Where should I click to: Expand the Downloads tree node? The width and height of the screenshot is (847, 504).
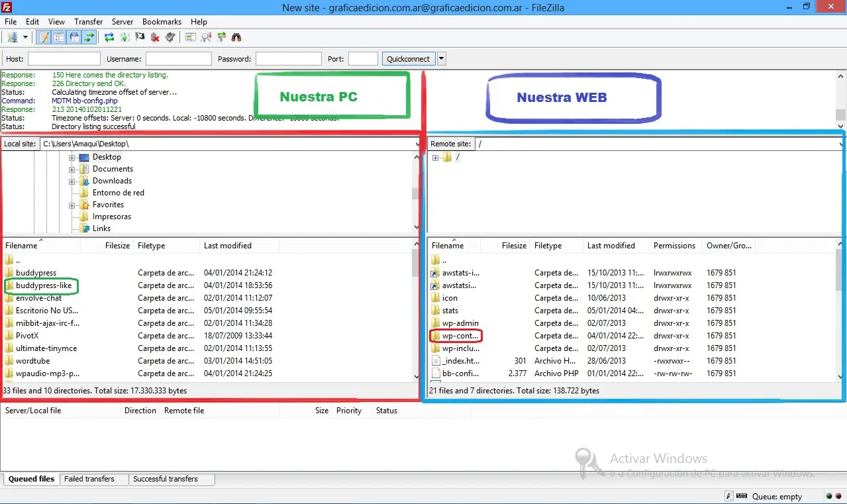pyautogui.click(x=72, y=181)
